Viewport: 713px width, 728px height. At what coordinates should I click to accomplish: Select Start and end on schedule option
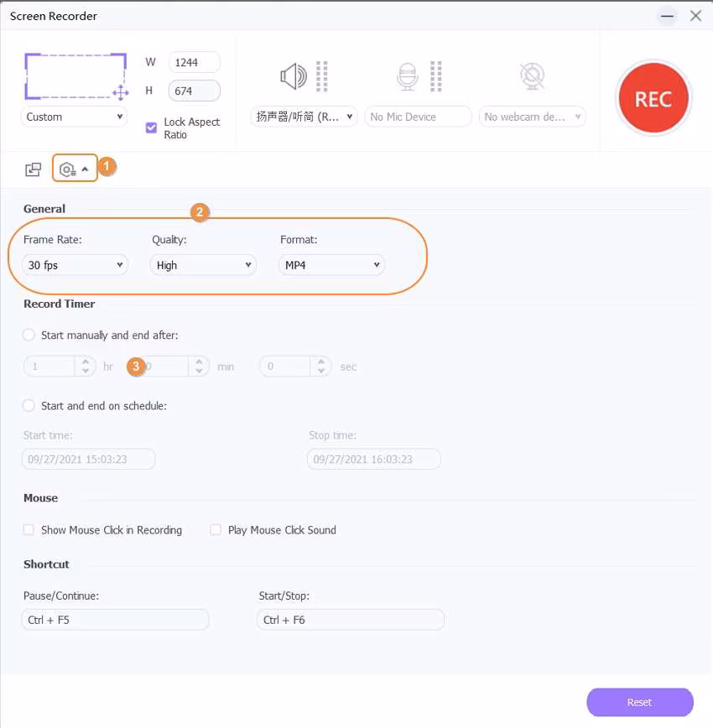point(29,405)
